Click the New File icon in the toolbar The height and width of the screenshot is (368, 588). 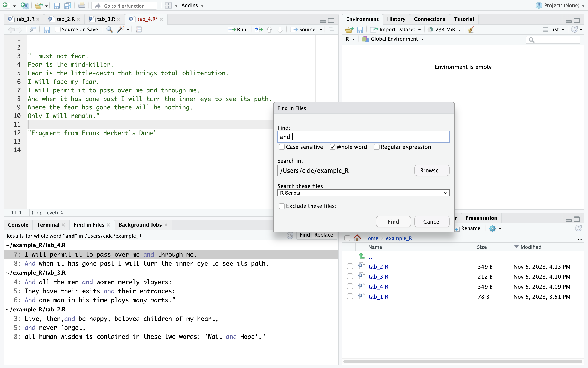pos(5,5)
